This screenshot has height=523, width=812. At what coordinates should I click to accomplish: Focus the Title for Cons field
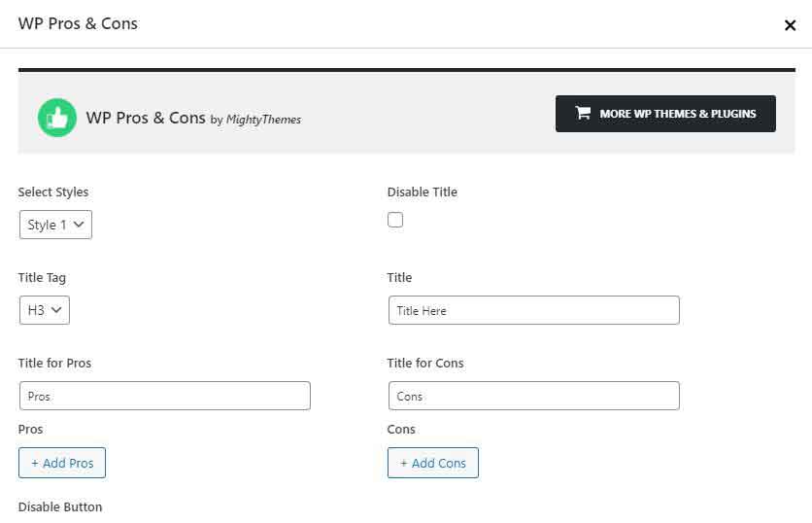pyautogui.click(x=534, y=396)
